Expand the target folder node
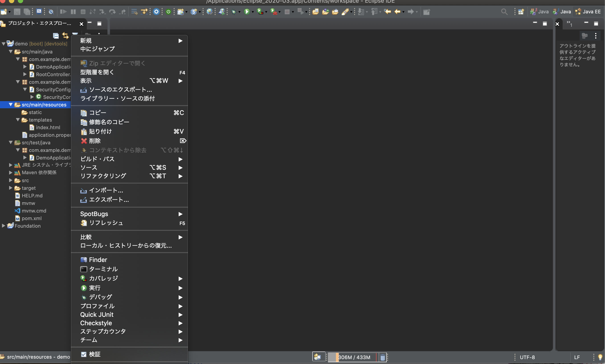The width and height of the screenshot is (605, 364). coord(10,188)
